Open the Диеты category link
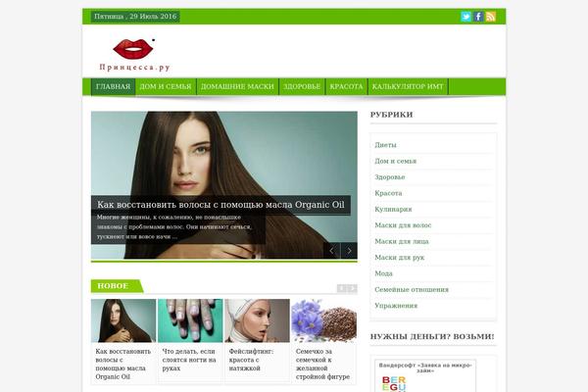Image resolution: width=588 pixels, height=392 pixels. pos(385,145)
